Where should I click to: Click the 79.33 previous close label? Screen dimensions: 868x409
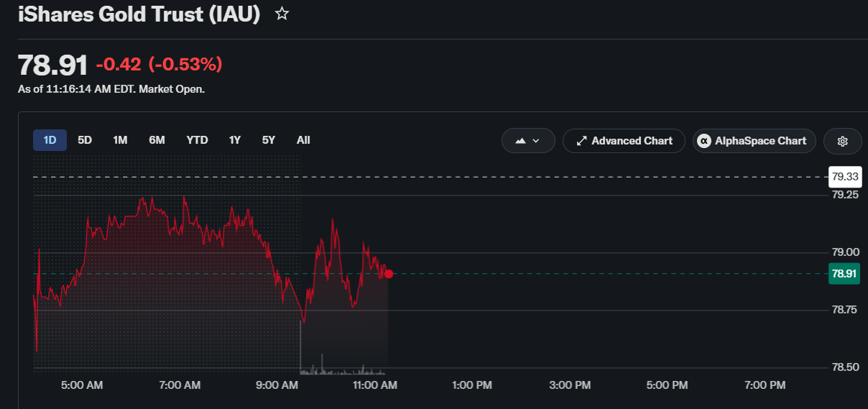[x=844, y=176]
